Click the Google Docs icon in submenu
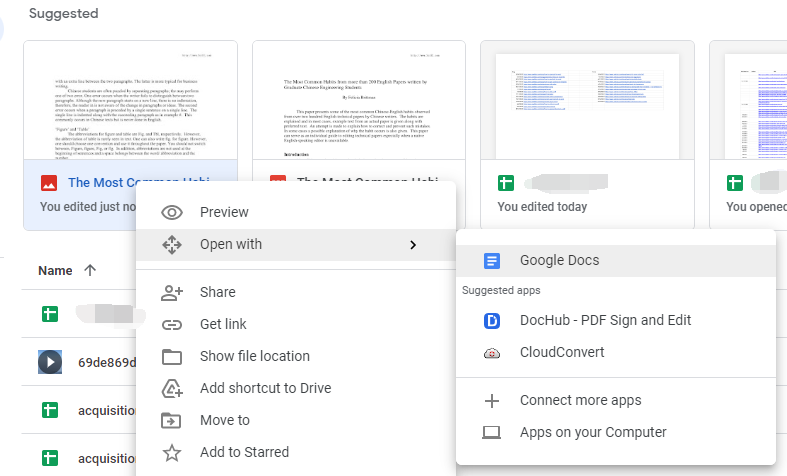Screen dimensions: 787x476 coord(492,261)
